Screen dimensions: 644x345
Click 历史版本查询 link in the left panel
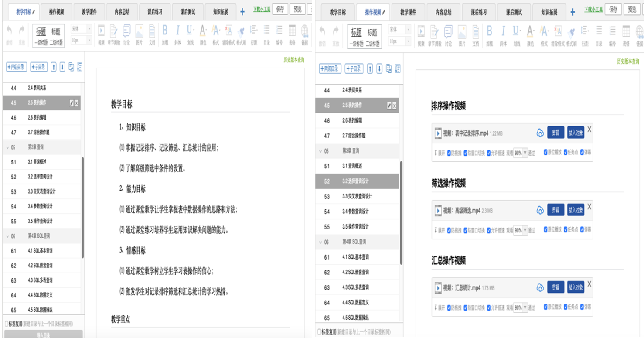[293, 60]
